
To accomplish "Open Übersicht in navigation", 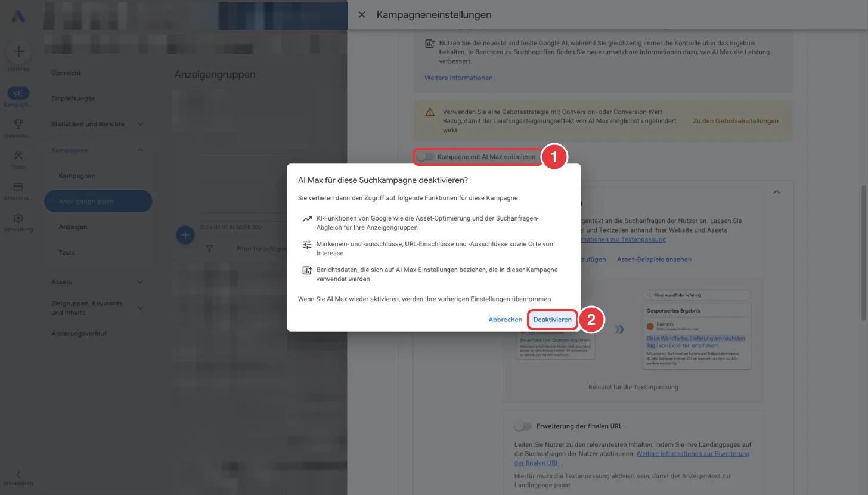I will click(66, 73).
